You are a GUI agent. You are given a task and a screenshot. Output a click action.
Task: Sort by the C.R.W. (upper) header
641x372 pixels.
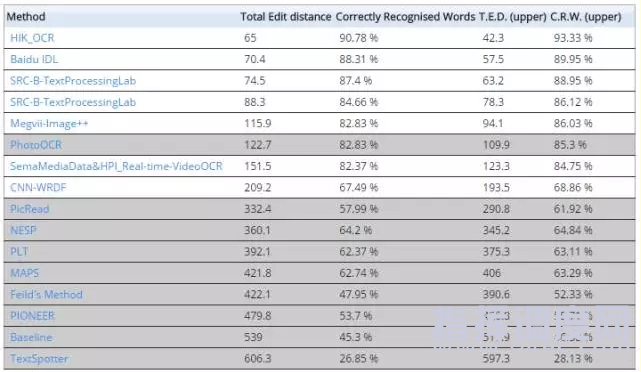(586, 17)
